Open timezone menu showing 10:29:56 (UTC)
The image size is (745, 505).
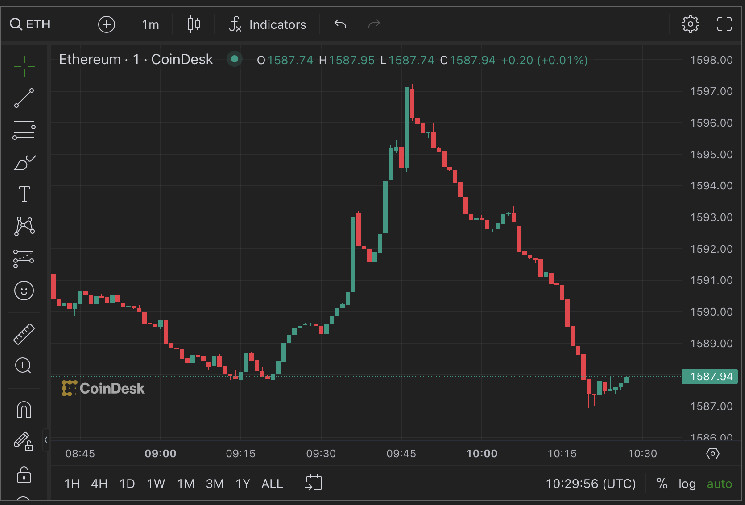(x=591, y=484)
